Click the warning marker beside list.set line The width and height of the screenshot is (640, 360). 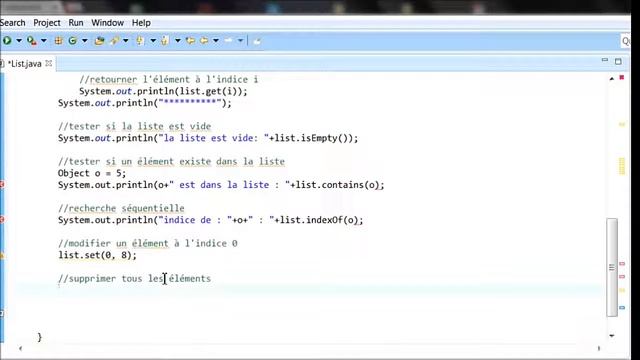click(x=2, y=256)
